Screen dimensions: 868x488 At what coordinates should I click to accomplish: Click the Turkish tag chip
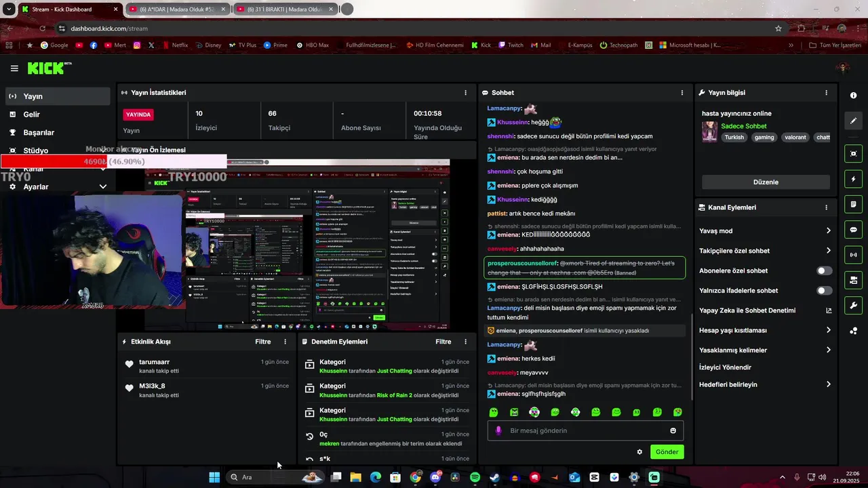tap(734, 137)
